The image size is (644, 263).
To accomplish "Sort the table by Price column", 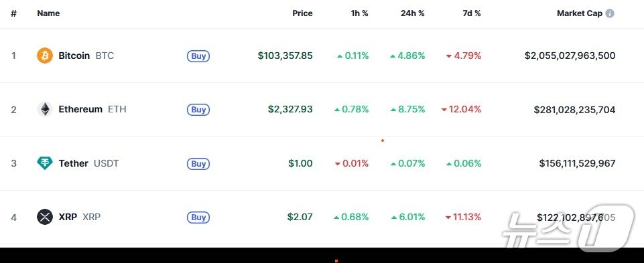I will (302, 13).
